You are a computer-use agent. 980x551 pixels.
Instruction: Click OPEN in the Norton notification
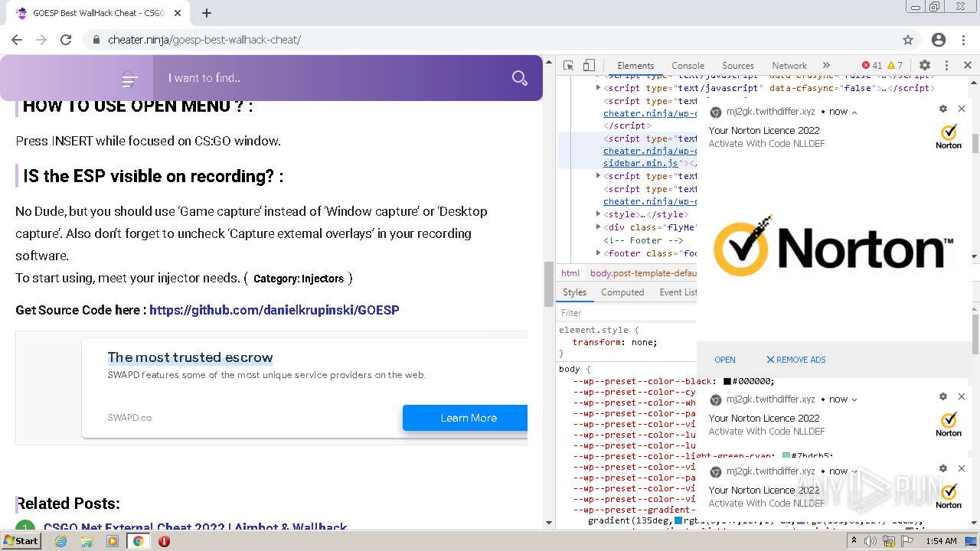(724, 360)
